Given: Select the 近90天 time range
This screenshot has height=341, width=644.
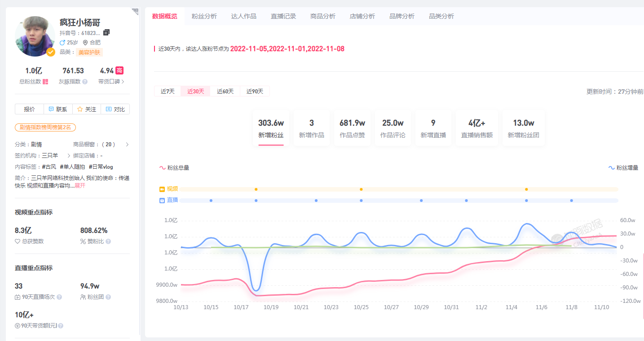Looking at the screenshot, I should tap(255, 91).
